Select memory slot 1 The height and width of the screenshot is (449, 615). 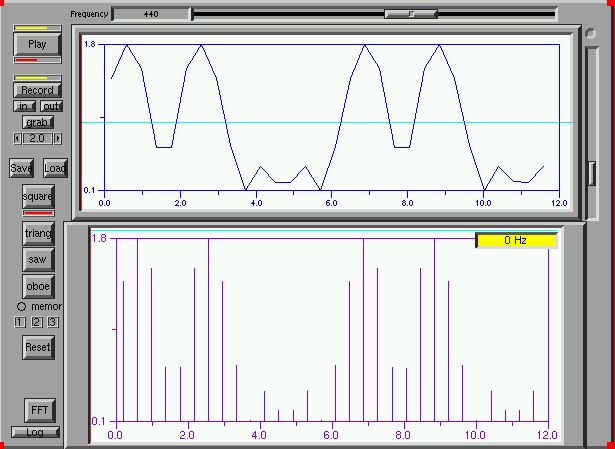20,322
